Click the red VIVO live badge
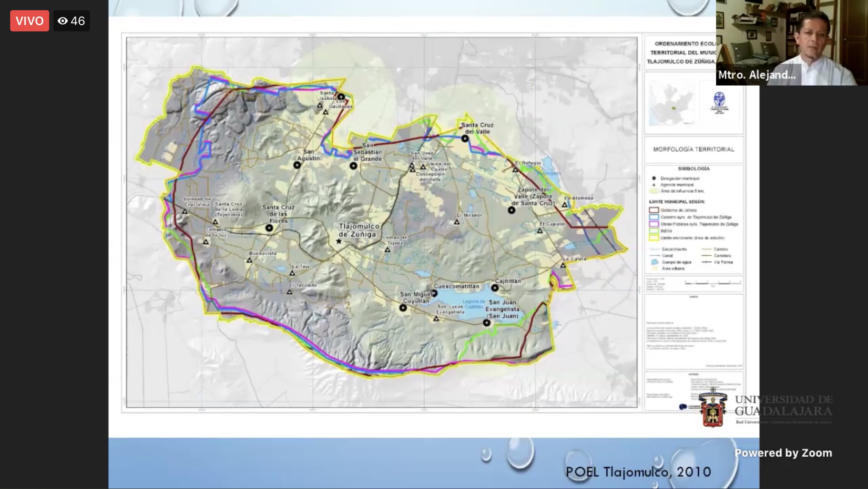Image resolution: width=868 pixels, height=489 pixels. click(29, 21)
